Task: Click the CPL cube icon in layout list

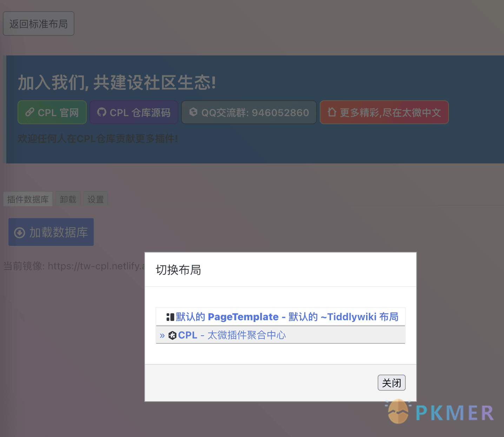Action: tap(172, 335)
